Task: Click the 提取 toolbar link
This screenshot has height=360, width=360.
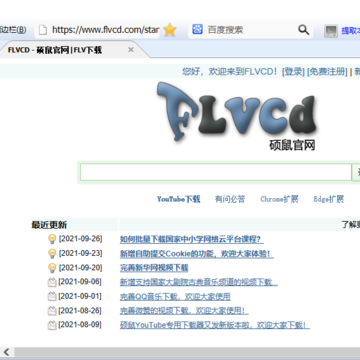Action: [x=351, y=31]
